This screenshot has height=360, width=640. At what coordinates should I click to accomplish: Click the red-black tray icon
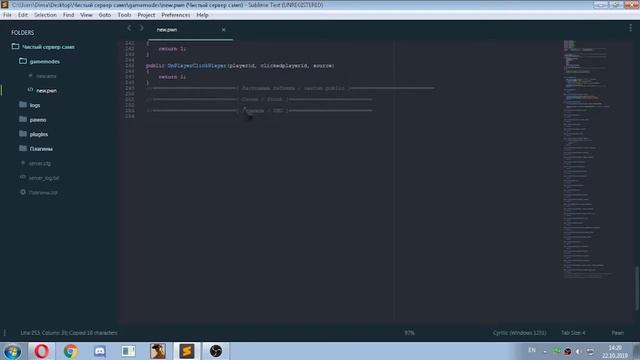point(568,351)
